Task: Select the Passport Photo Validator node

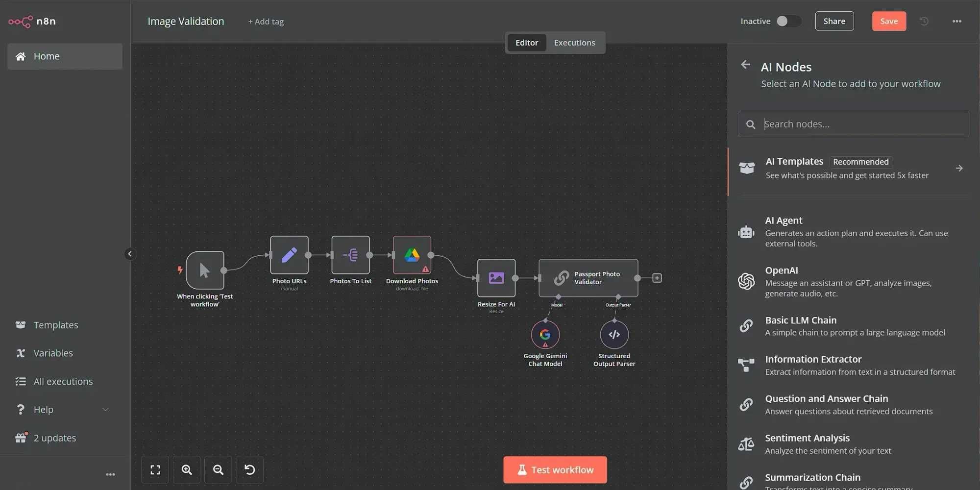Action: click(588, 278)
